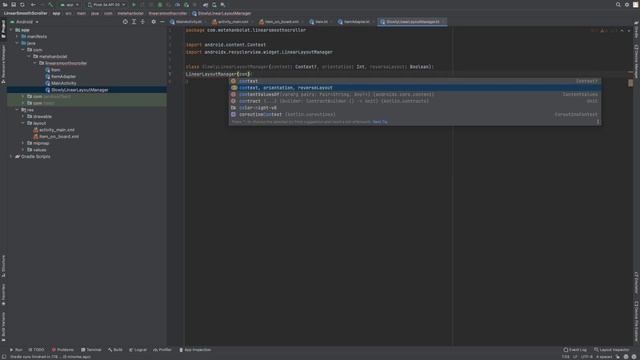Choose 'context' completion suggestion
The width and height of the screenshot is (640, 360).
pos(414,81)
